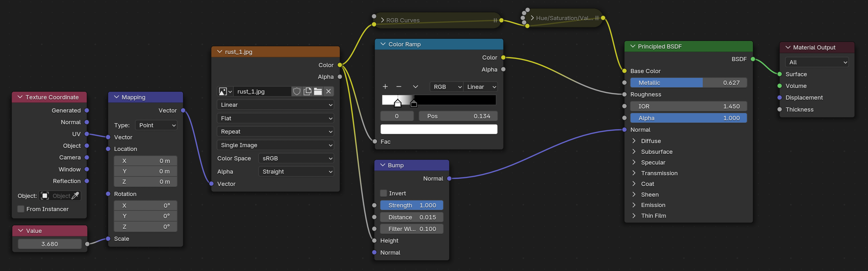Click the Metallic slider in Principled BSDF
868x271 pixels.
click(688, 83)
